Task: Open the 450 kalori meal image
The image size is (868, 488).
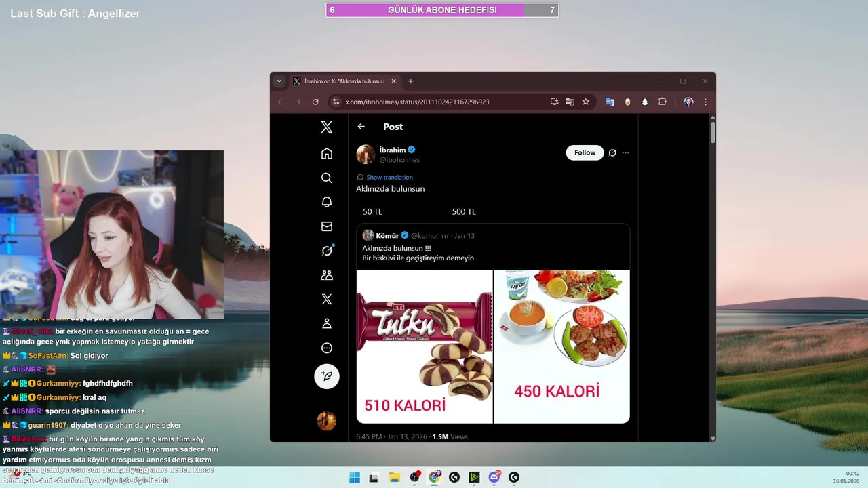Action: click(x=561, y=347)
